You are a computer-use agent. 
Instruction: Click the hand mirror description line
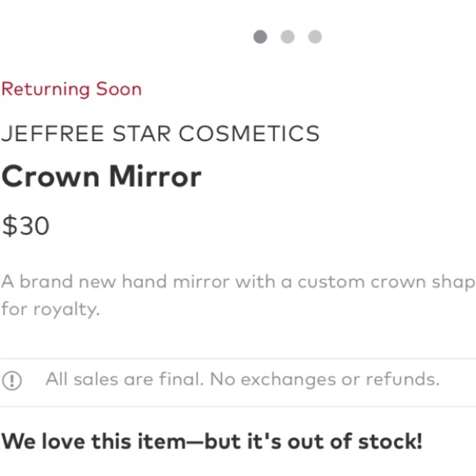click(238, 282)
